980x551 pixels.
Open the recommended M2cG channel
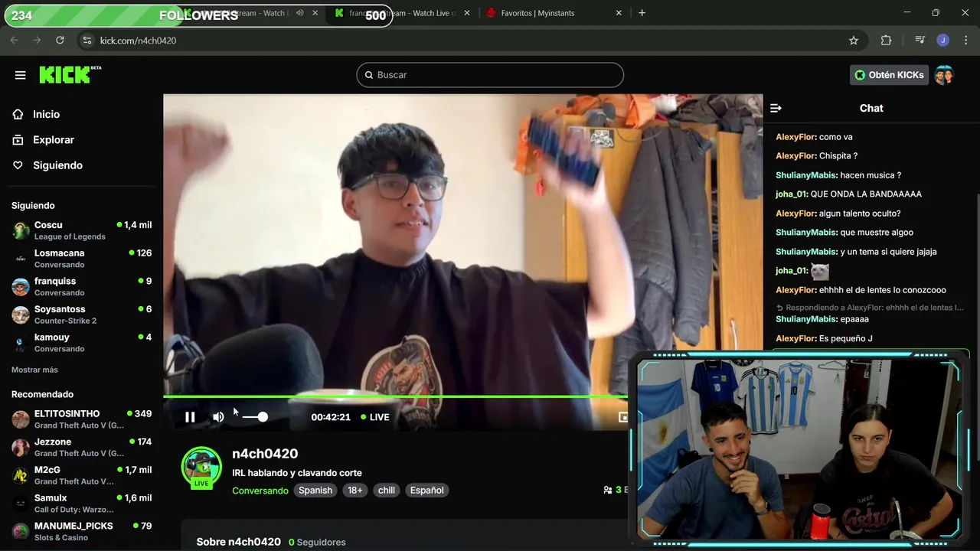pos(81,475)
